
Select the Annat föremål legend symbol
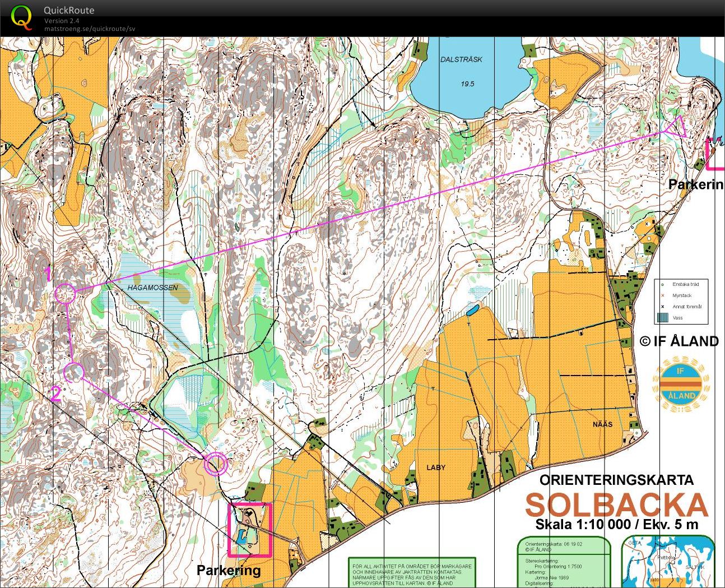[663, 307]
